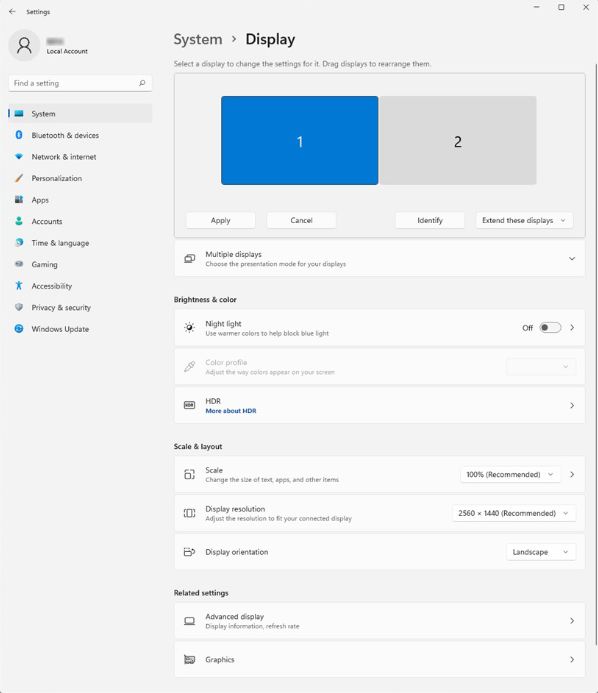
Task: Toggle the Night light switch on
Action: (x=550, y=327)
